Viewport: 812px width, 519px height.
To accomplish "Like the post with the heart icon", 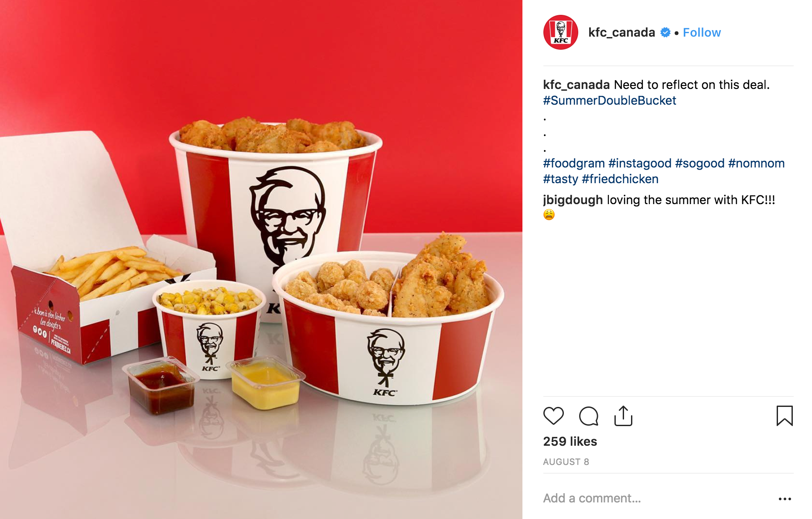I will click(553, 416).
